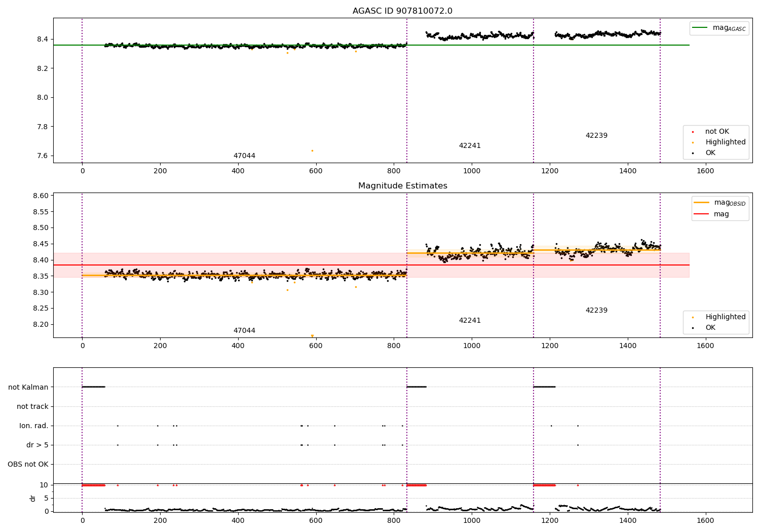Screen dimensions: 760x532
Task: Click the 1600 x-tick in the bottom panel
Action: 705,520
